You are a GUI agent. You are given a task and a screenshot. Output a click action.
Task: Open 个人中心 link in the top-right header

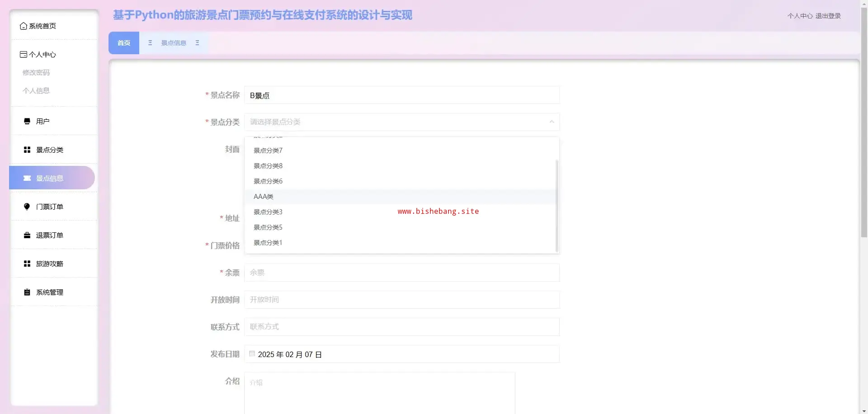click(x=800, y=16)
